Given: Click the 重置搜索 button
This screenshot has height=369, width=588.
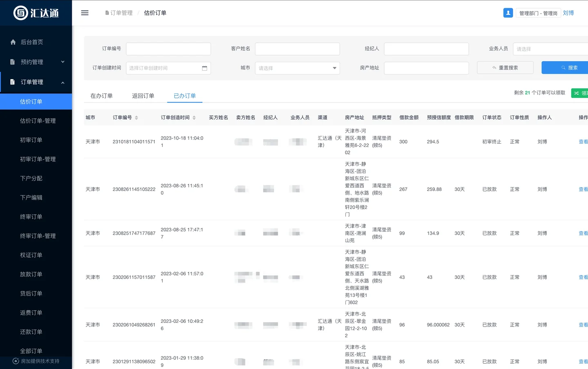Looking at the screenshot, I should click(x=505, y=68).
